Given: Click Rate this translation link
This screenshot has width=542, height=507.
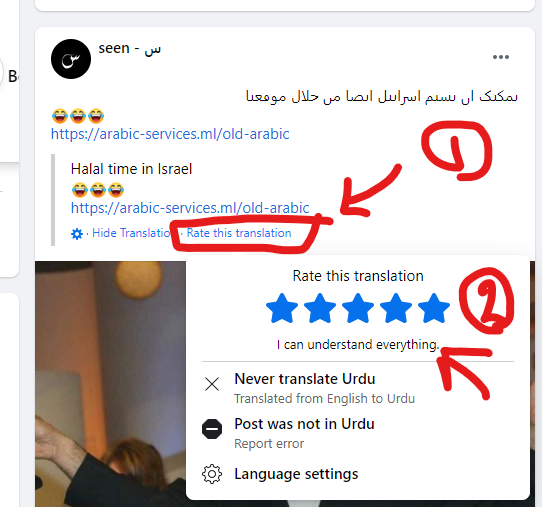Looking at the screenshot, I should [x=239, y=233].
